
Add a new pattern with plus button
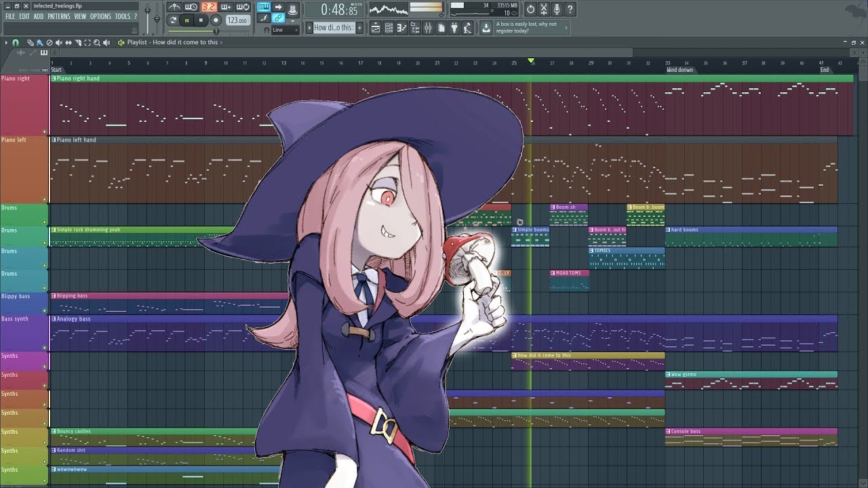tap(359, 27)
